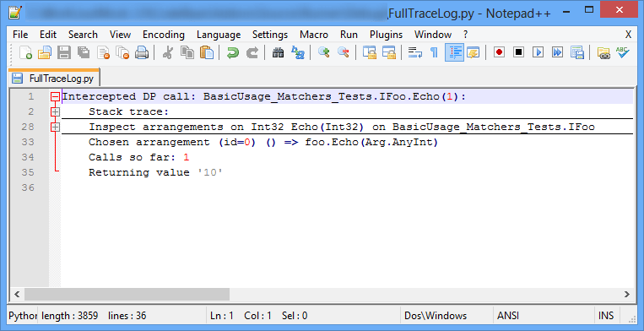This screenshot has height=331, width=644.
Task: Click the "Returning value '10'" line
Action: point(155,172)
